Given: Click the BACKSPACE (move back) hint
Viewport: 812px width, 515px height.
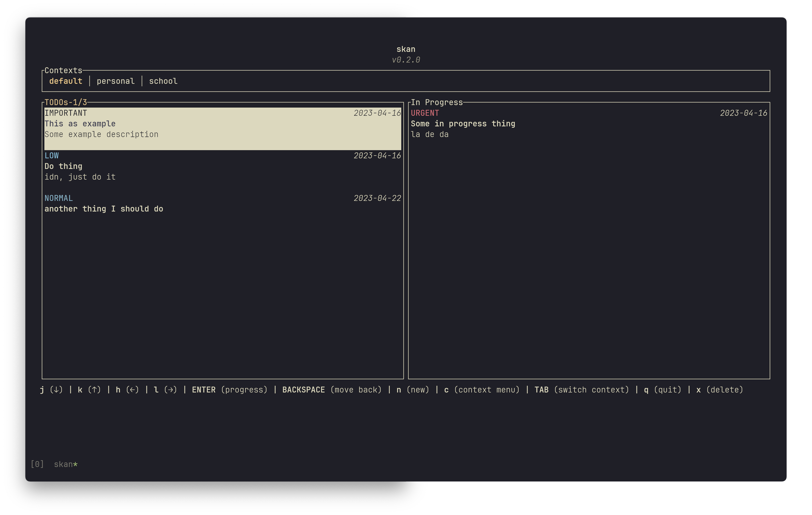Looking at the screenshot, I should coord(332,390).
